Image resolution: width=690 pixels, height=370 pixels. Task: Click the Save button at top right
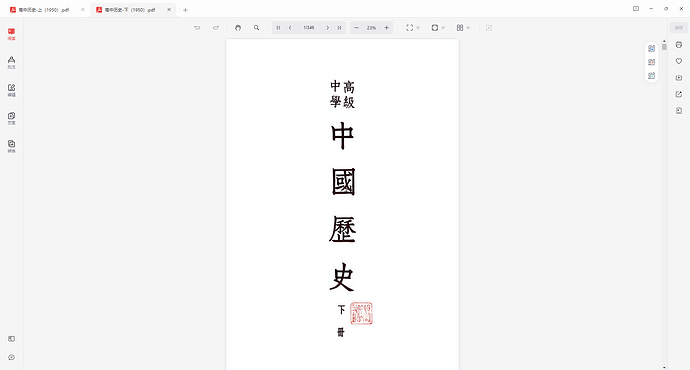679,28
